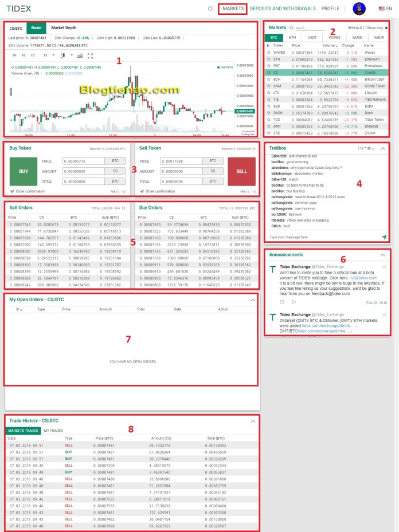Viewport: 399px width, 532px height.
Task: Open the Trollbox EN language dropdown
Action: [362, 149]
